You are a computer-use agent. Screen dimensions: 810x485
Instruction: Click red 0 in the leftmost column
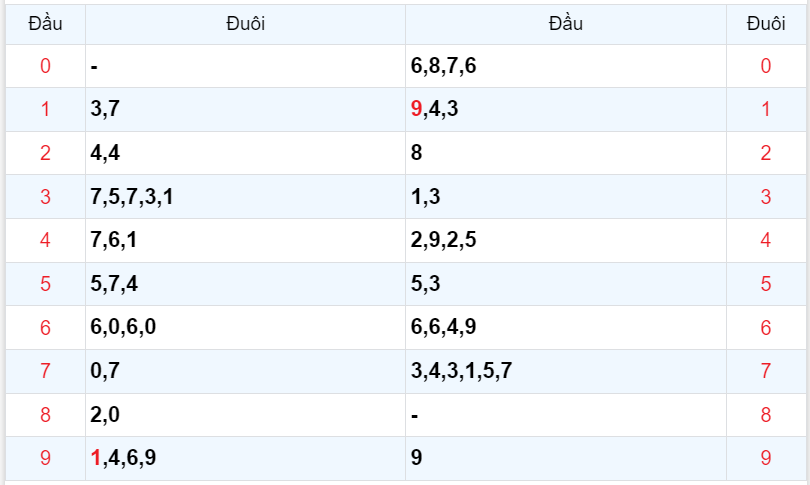pos(45,67)
